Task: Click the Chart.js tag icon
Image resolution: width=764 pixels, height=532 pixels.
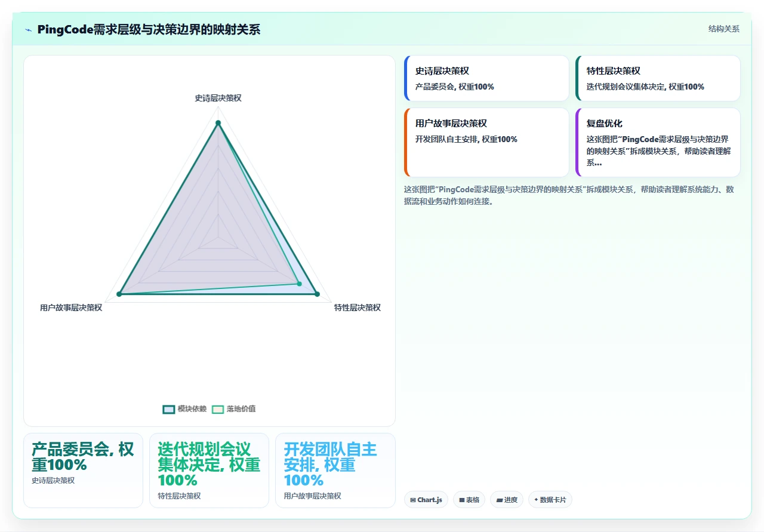Action: pos(413,500)
